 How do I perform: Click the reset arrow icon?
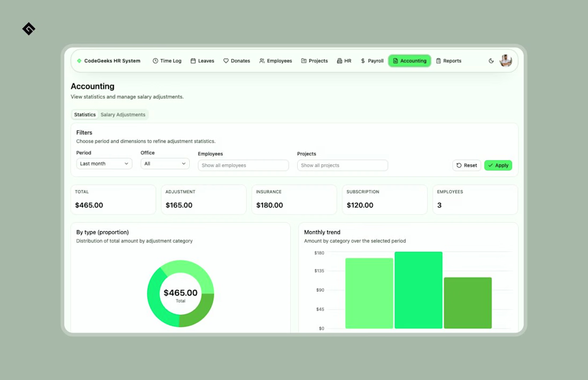459,165
